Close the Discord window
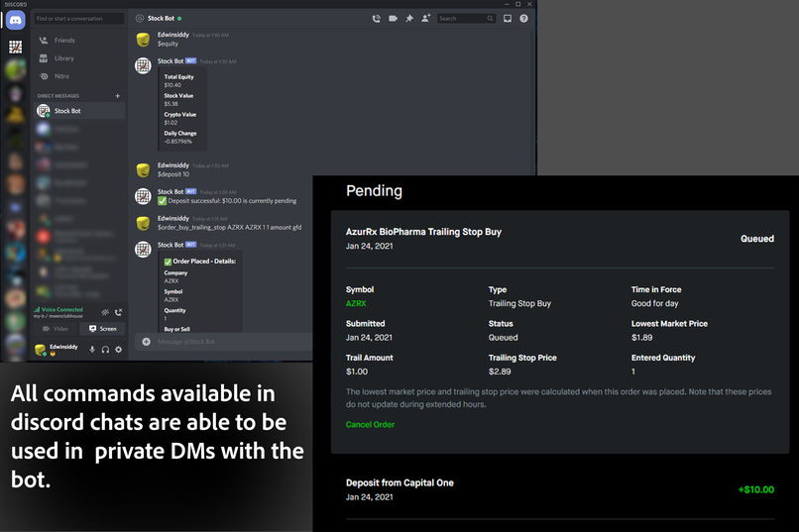 (x=529, y=4)
